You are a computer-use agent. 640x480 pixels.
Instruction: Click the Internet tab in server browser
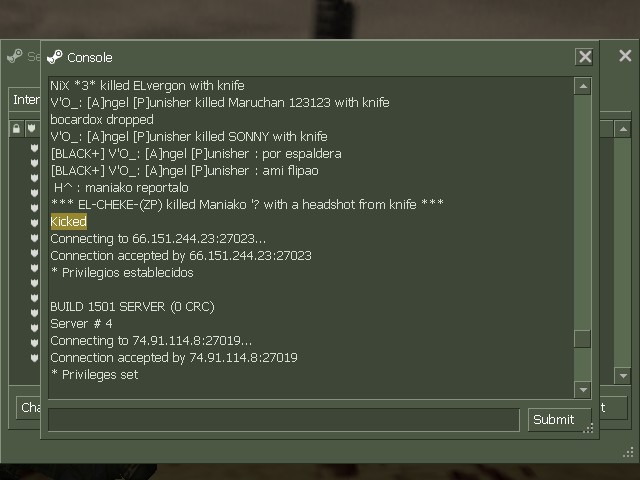pos(25,99)
